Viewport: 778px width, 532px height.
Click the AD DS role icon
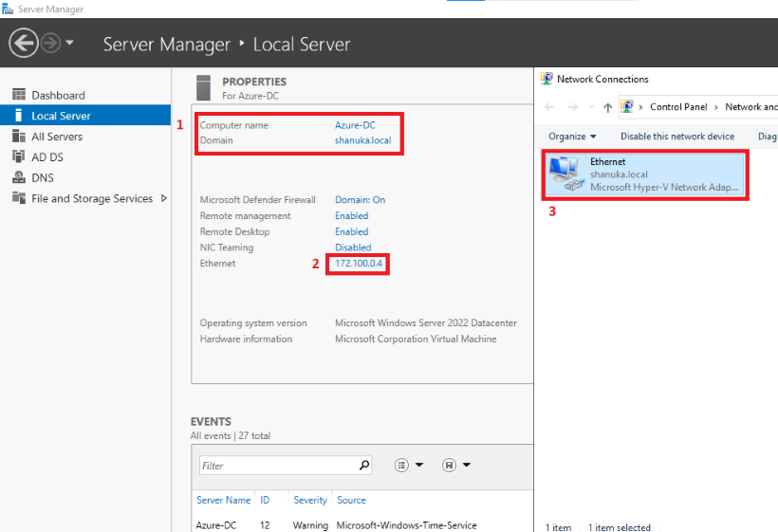pyautogui.click(x=18, y=156)
